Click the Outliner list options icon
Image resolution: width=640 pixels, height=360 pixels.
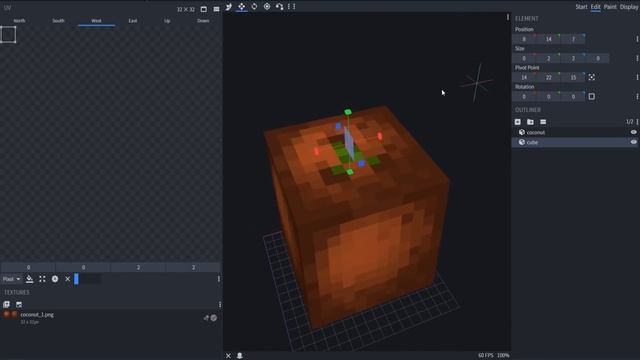coord(543,122)
